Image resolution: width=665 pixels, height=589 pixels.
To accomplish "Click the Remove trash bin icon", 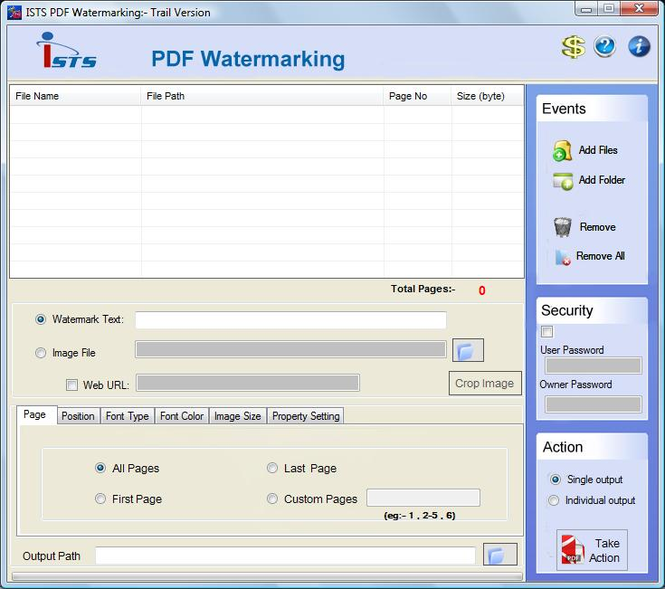I will (562, 227).
